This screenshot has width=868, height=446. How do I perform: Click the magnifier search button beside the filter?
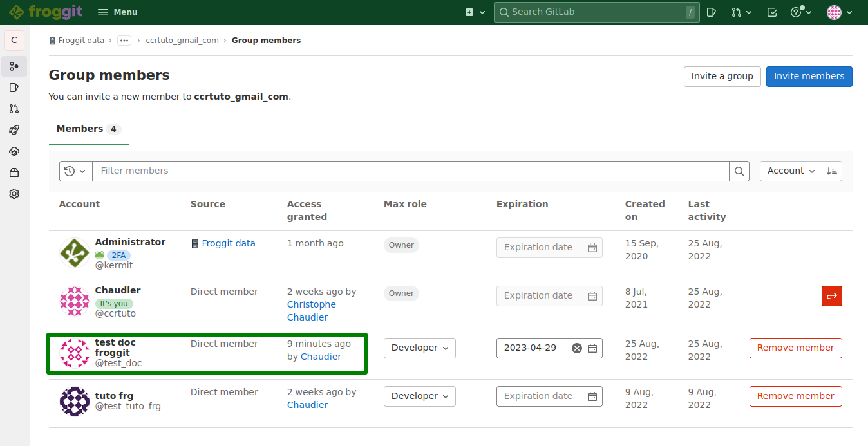[739, 171]
